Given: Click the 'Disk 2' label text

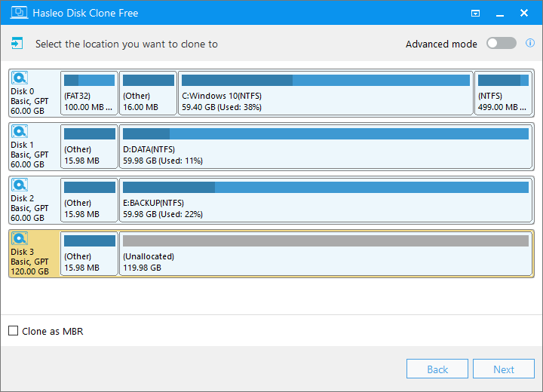Looking at the screenshot, I should [23, 198].
